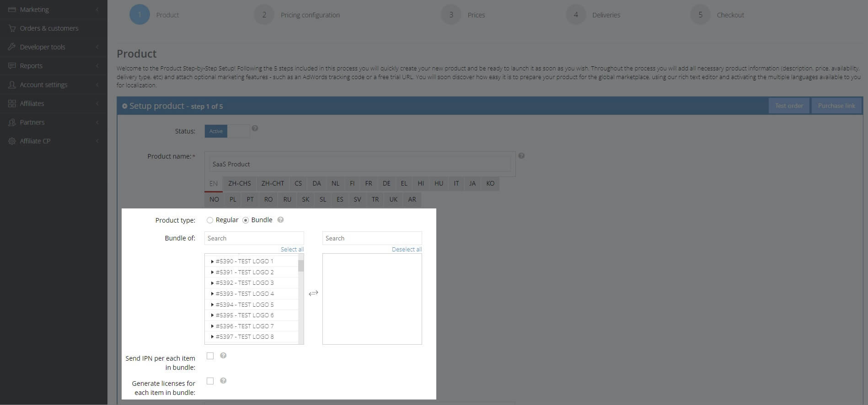868x405 pixels.
Task: Switch to the ZH-CHS language tab
Action: coord(240,183)
